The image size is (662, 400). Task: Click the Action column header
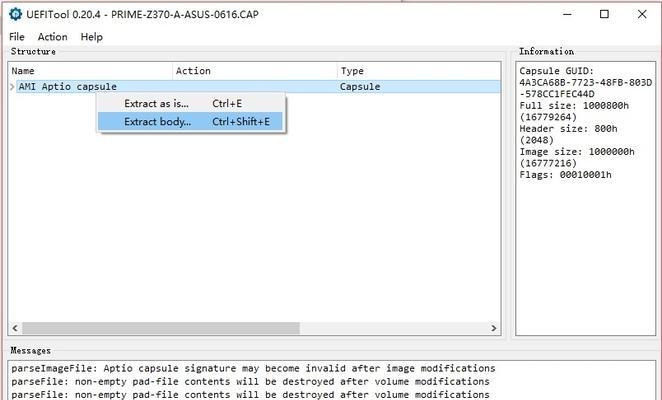255,71
